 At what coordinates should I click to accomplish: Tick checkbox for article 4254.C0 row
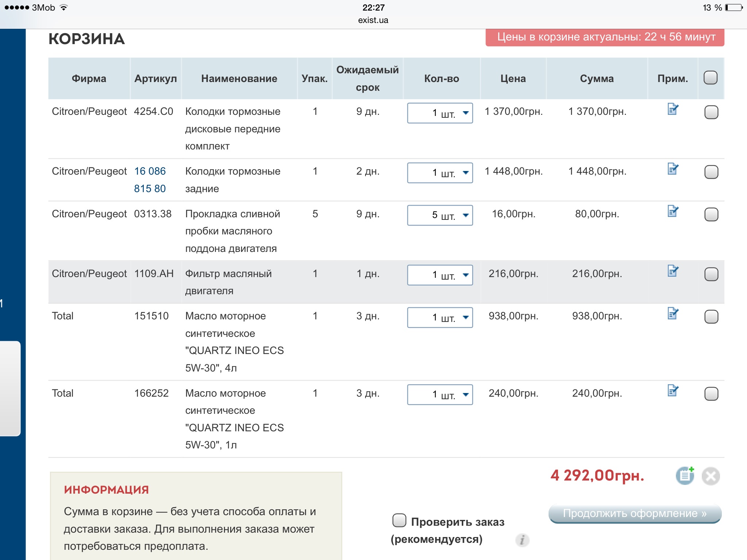coord(711,112)
